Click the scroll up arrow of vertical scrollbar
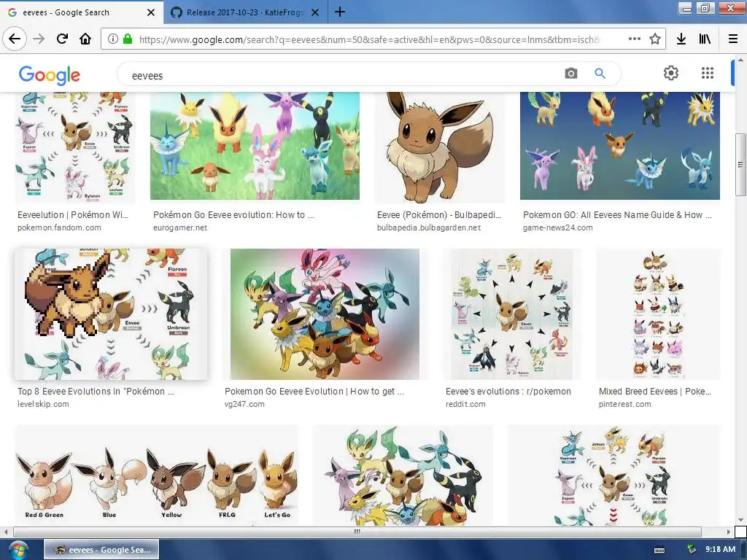The image size is (747, 560). pyautogui.click(x=740, y=61)
